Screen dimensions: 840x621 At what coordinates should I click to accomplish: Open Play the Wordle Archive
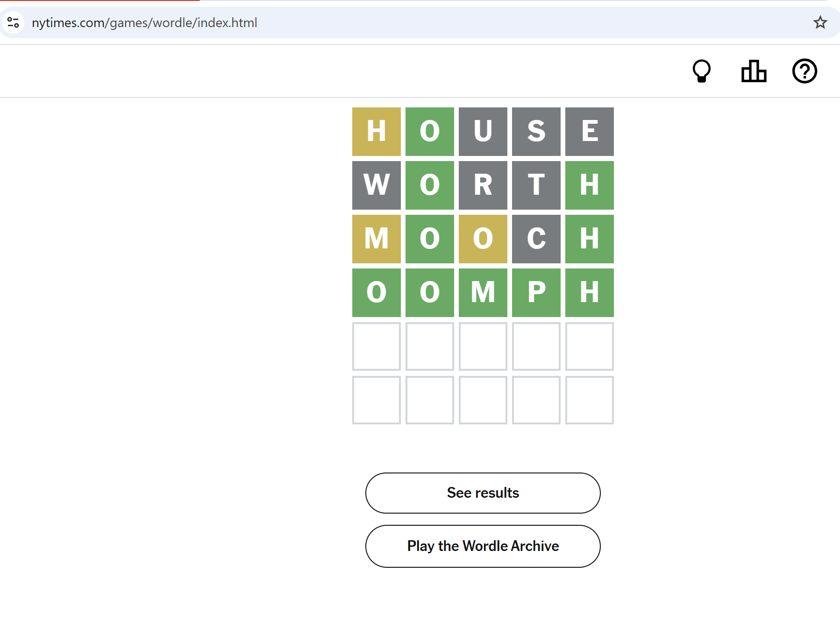[x=483, y=546]
